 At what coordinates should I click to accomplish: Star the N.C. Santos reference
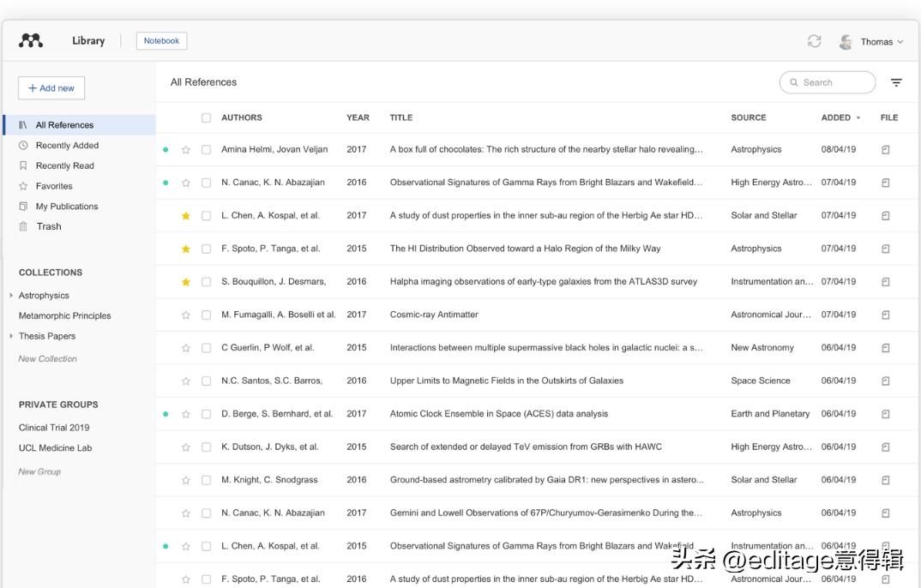pos(185,381)
